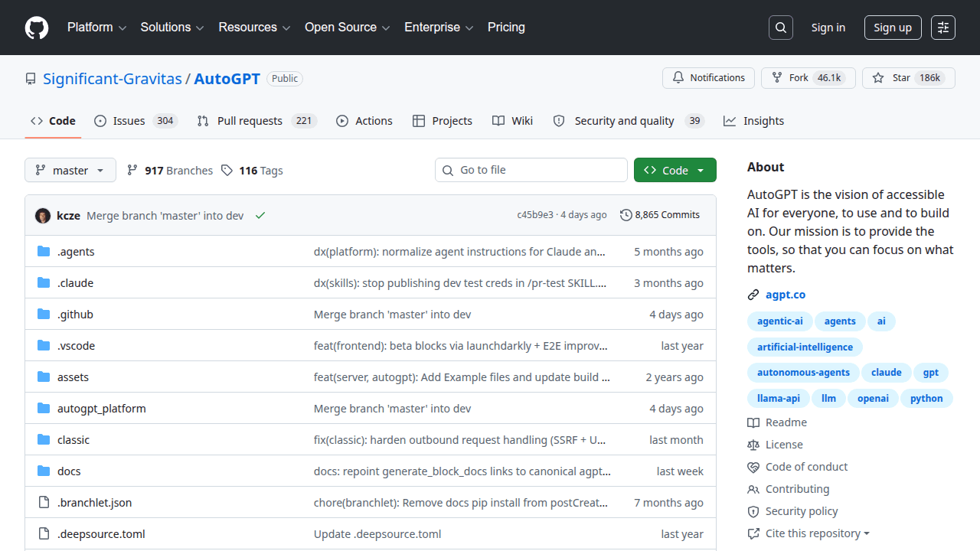980x551 pixels.
Task: Click the tag icon next to 116 Tags
Action: [x=227, y=170]
